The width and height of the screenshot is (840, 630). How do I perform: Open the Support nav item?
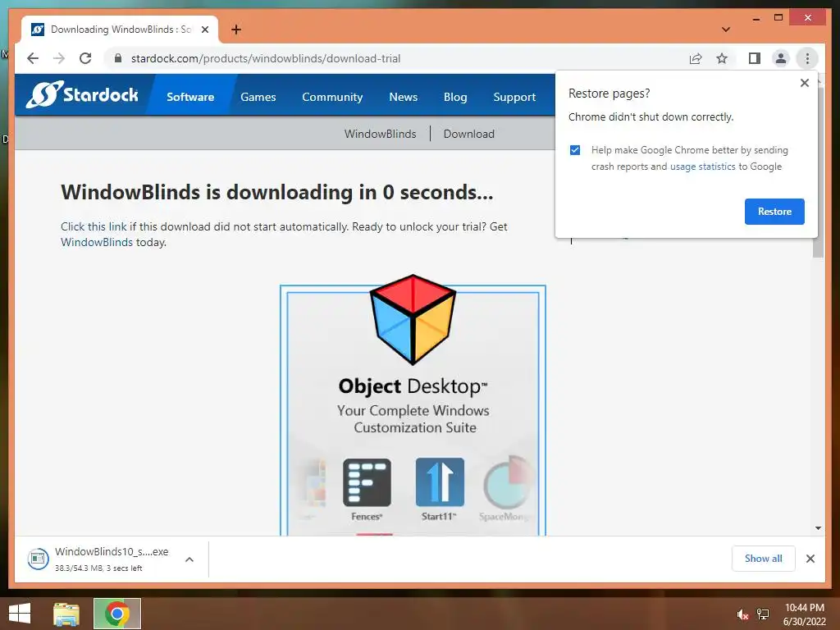tap(514, 97)
